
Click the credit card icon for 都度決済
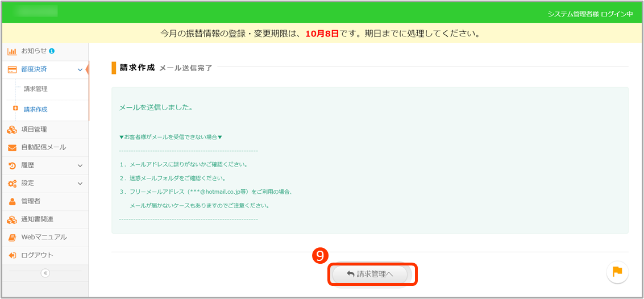[12, 69]
